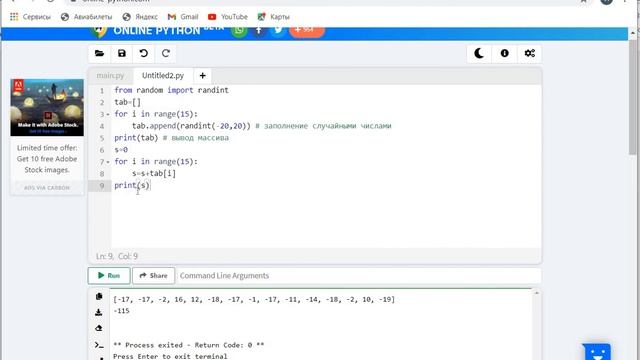The height and width of the screenshot is (360, 640).
Task: Click the tab.append(randint(-20,20)) line
Action: [x=262, y=126]
